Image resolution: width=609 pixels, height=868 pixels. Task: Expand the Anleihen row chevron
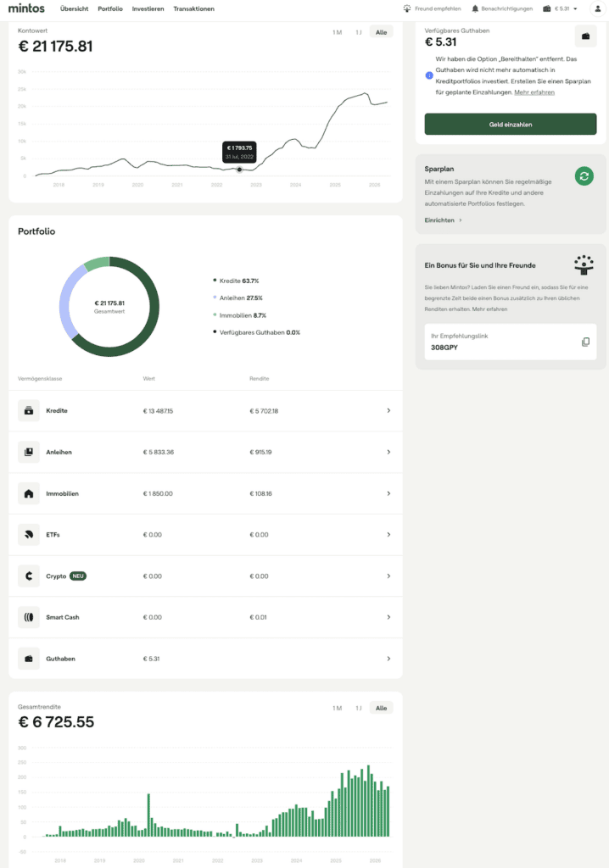[x=388, y=453]
